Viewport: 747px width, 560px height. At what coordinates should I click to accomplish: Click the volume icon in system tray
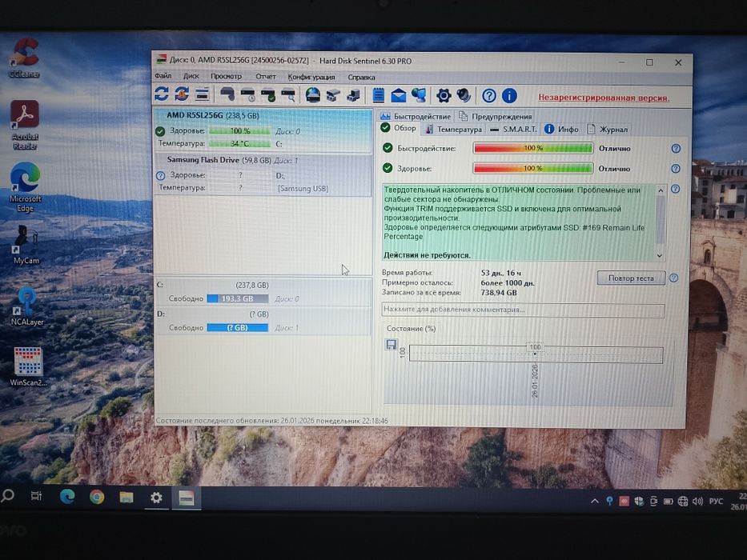pyautogui.click(x=698, y=501)
